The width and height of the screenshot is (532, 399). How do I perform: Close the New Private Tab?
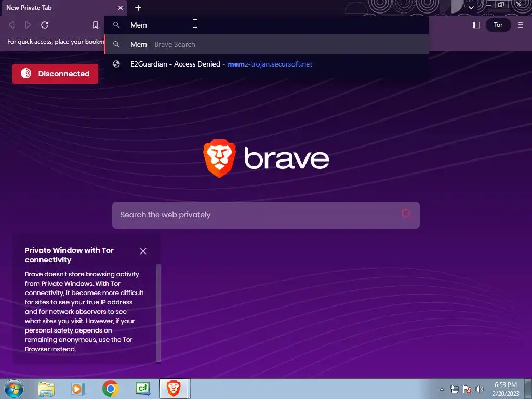(x=121, y=8)
